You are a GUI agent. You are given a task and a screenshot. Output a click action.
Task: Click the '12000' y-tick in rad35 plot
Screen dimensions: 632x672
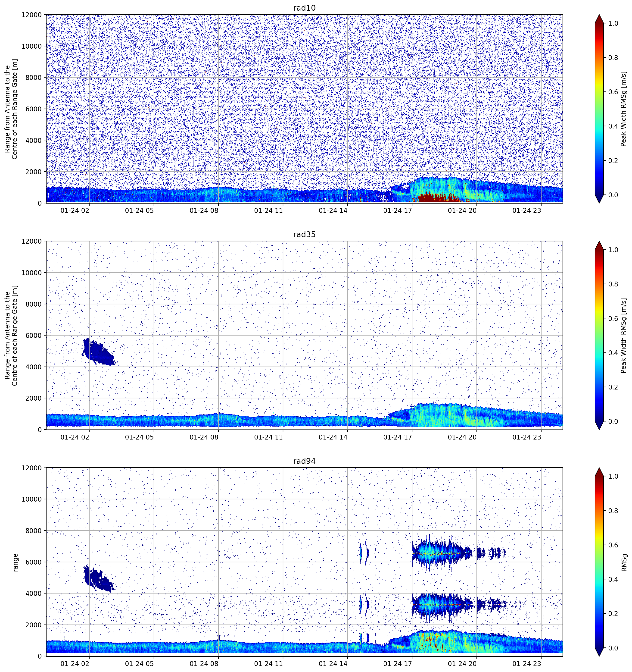tap(32, 241)
